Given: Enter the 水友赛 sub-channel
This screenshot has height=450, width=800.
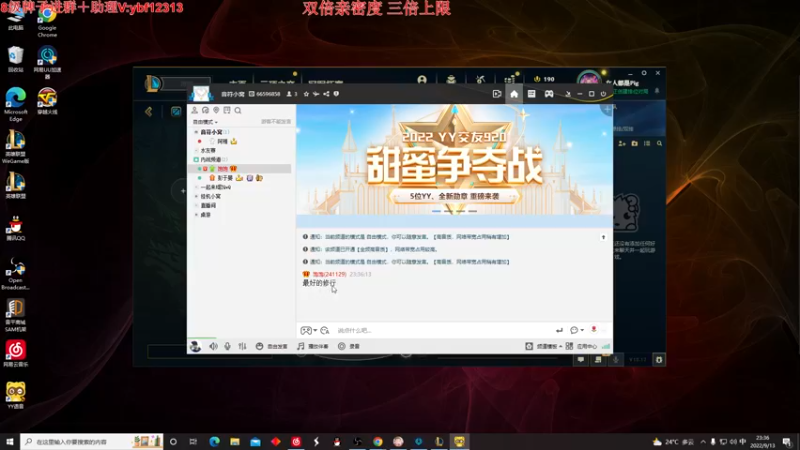Looking at the screenshot, I should pos(208,151).
